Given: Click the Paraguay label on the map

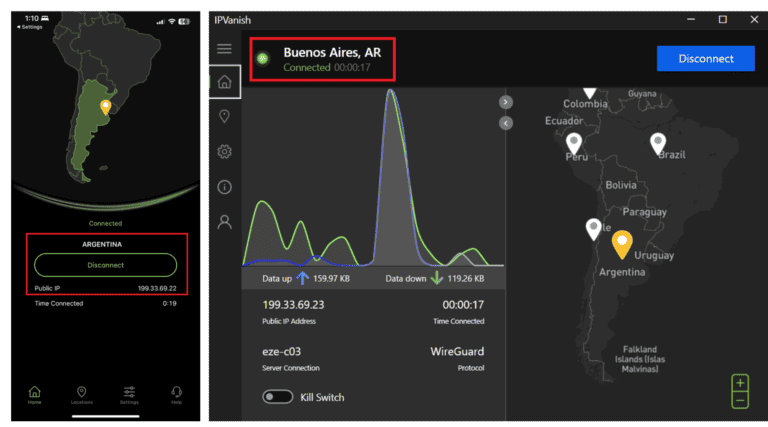Looking at the screenshot, I should coord(644,212).
